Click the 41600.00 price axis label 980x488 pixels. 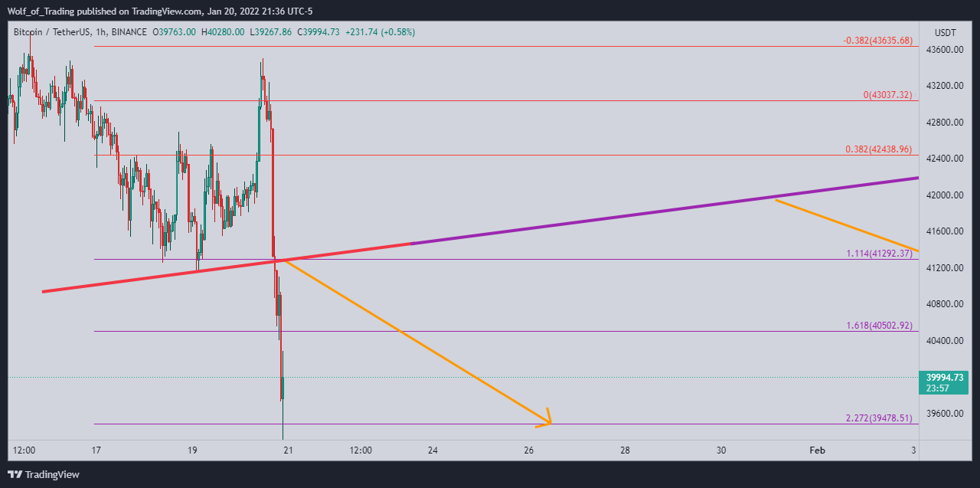coord(944,231)
